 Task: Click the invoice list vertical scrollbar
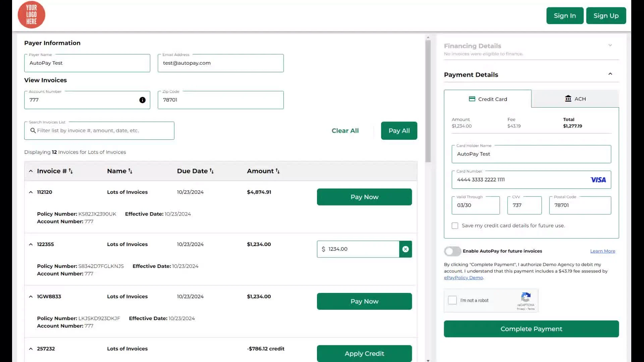[x=428, y=101]
